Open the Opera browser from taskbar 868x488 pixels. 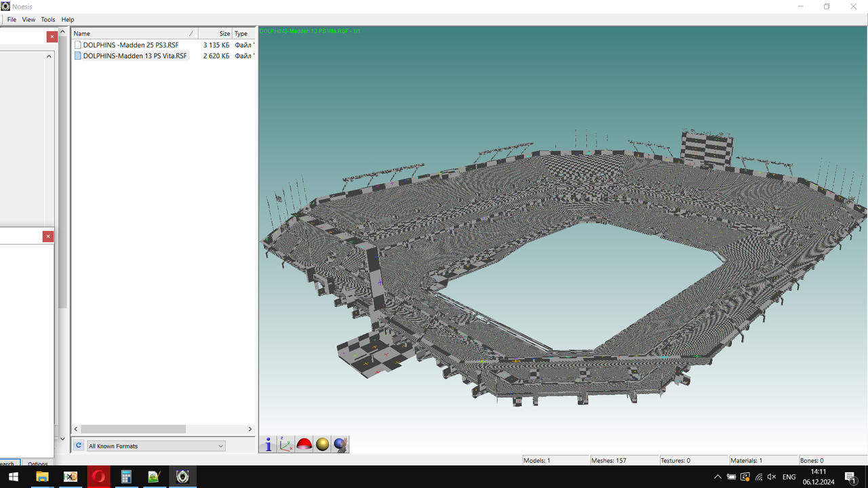pos(98,477)
